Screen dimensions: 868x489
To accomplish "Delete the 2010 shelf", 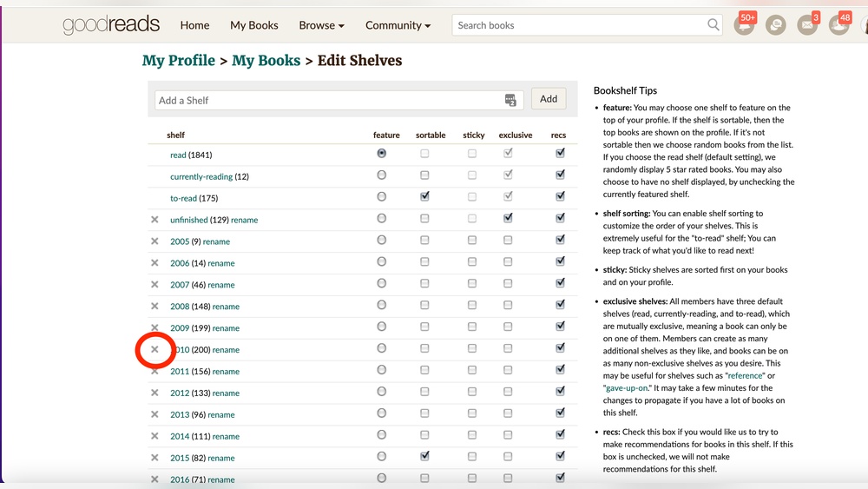I will [155, 349].
